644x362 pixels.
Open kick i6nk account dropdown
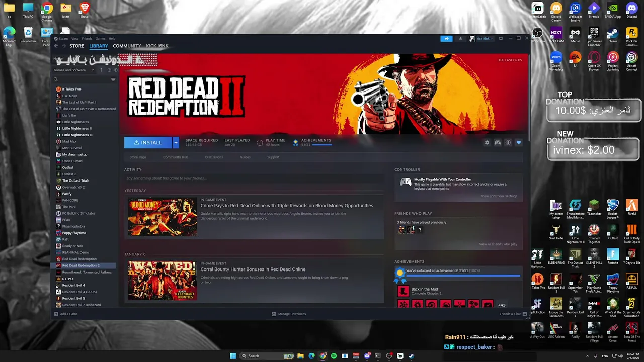(482, 39)
